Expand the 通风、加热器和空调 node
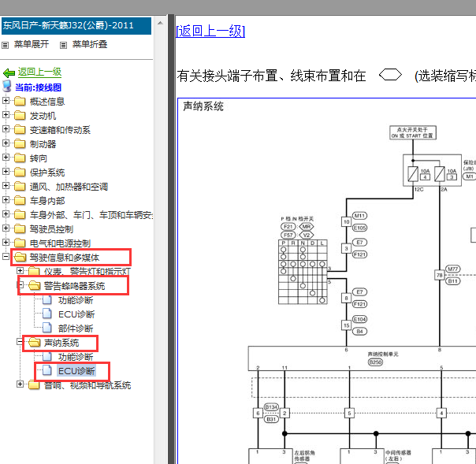 click(6, 185)
